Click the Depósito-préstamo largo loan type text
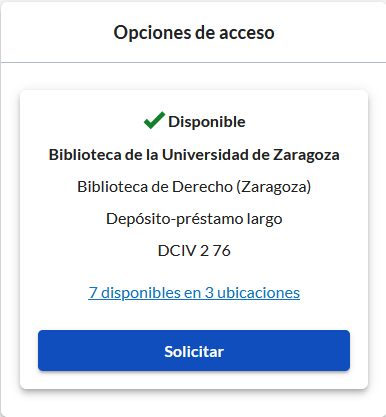This screenshot has height=417, width=386. [x=194, y=219]
